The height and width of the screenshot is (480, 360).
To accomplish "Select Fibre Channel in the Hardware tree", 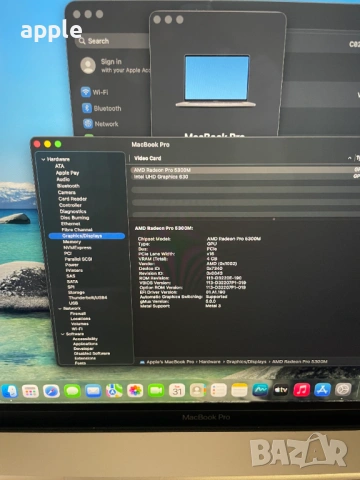I will (77, 230).
